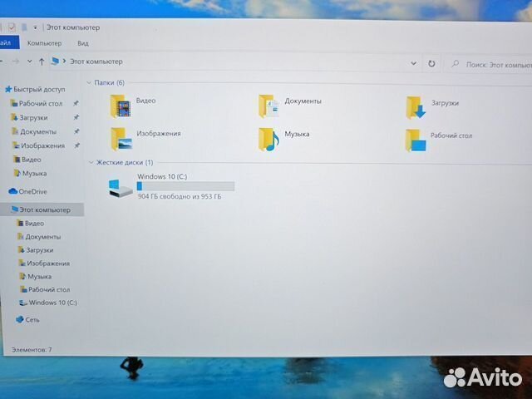The image size is (532, 399).
Task: Click Этот компьютер text in address bar
Action: tap(96, 62)
